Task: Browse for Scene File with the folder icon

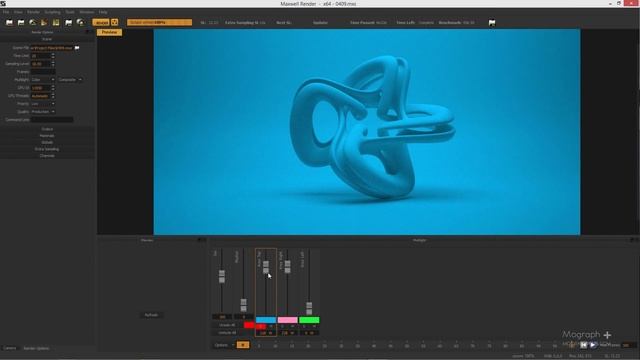Action: point(77,48)
